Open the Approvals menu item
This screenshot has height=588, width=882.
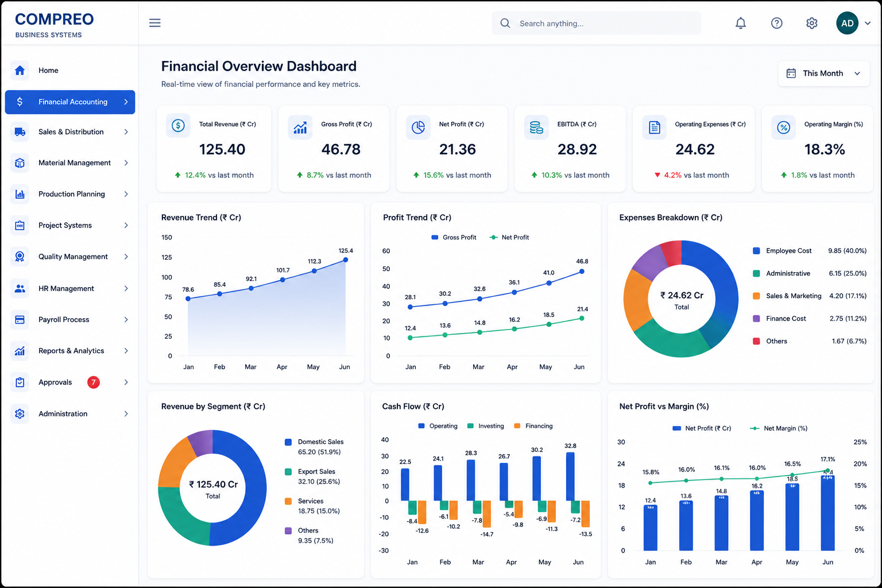click(x=70, y=382)
